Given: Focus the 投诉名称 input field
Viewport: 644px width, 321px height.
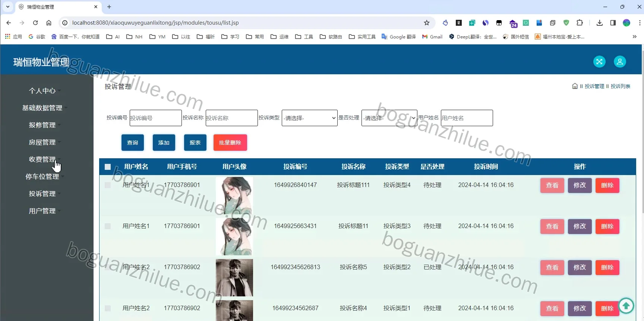Looking at the screenshot, I should (232, 118).
